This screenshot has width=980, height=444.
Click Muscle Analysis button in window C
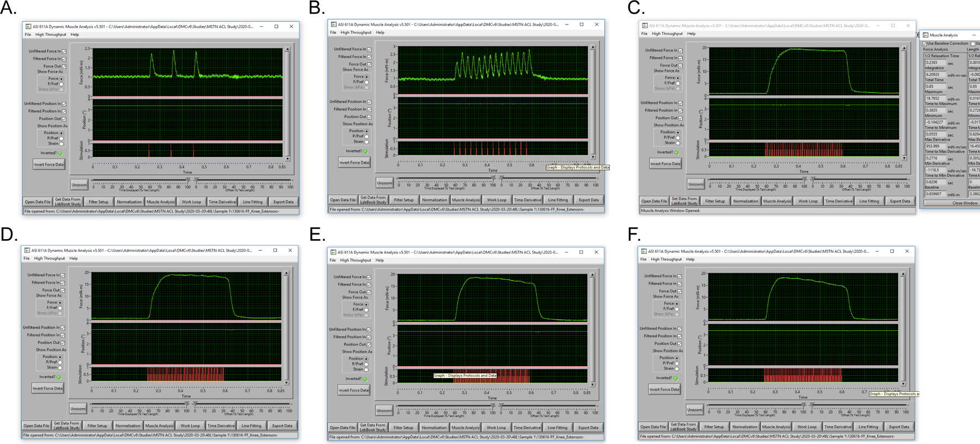point(777,201)
